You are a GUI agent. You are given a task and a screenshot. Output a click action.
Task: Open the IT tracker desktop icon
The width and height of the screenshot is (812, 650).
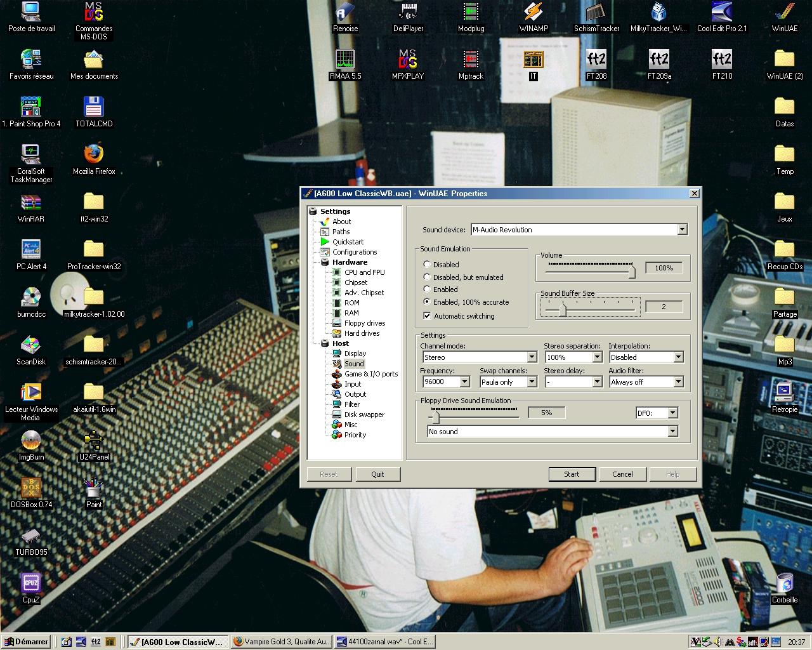click(x=534, y=64)
